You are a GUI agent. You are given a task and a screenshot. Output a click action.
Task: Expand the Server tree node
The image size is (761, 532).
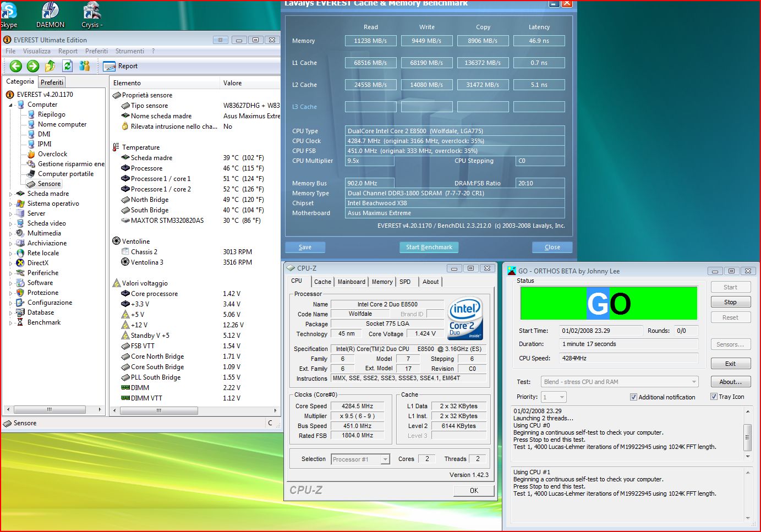[x=10, y=214]
